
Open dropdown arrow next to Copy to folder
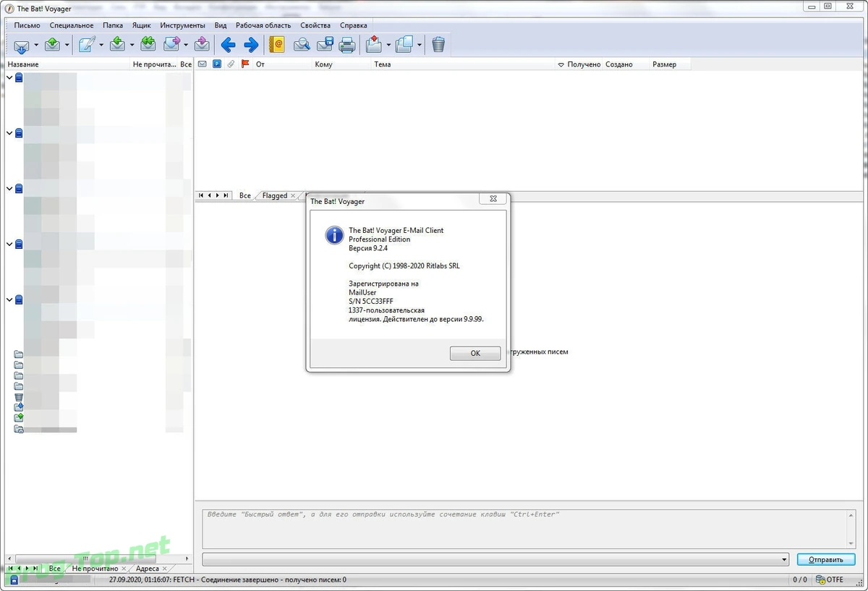[419, 45]
